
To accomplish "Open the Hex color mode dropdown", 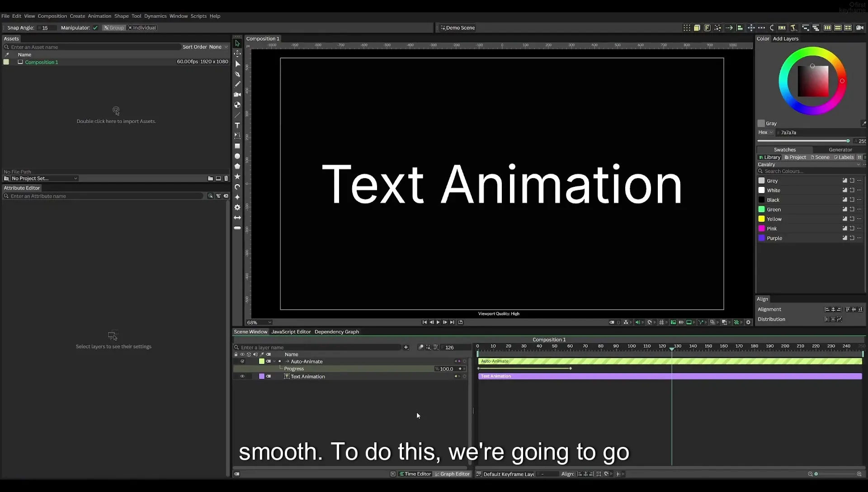I will [x=765, y=132].
